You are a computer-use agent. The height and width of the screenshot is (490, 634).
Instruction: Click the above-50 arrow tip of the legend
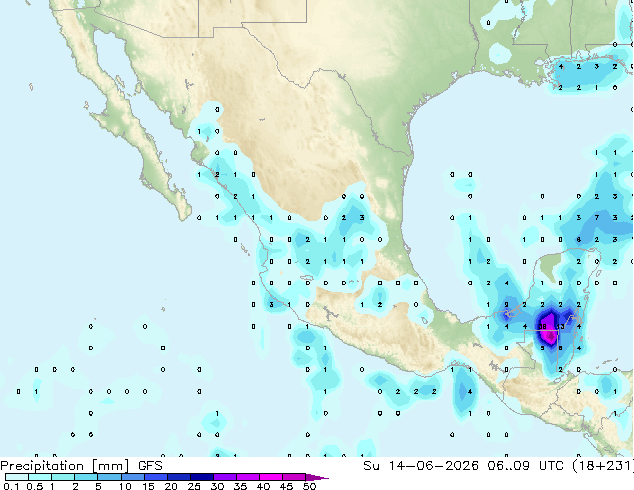317,477
